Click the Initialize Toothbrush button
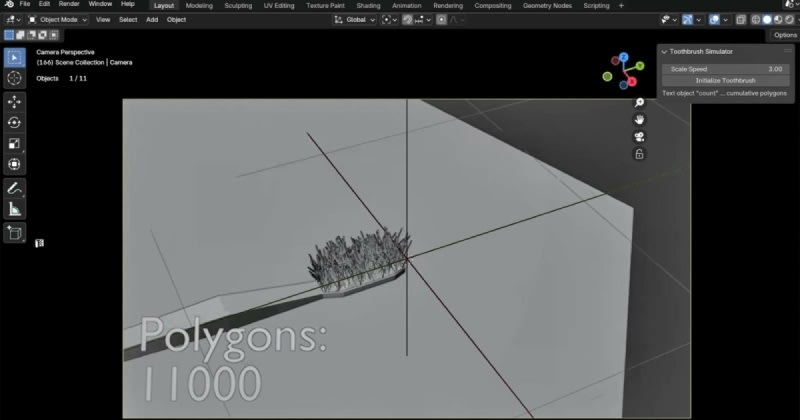 (726, 80)
